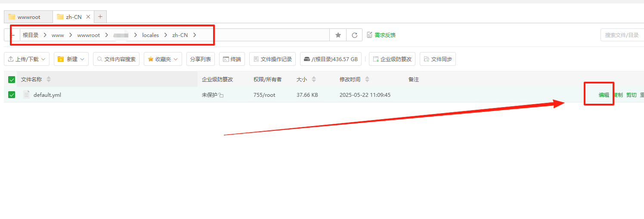Sort the list by 文件名称 column arrows
Screen dimensions: 644x219
49,80
